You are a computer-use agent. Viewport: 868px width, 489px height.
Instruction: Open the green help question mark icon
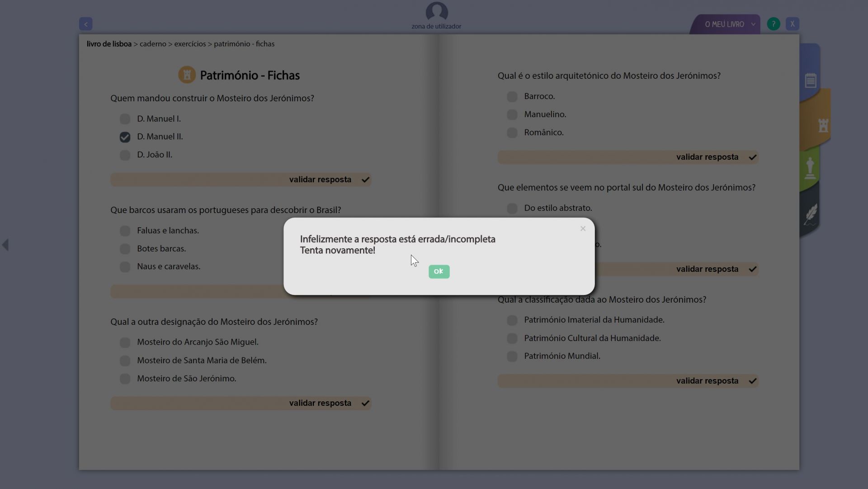coord(774,24)
